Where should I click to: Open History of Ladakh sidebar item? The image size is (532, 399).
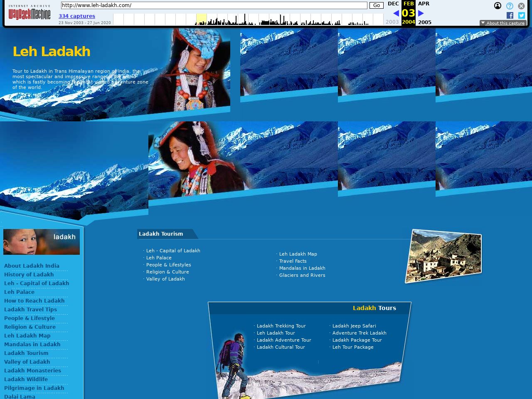point(29,274)
